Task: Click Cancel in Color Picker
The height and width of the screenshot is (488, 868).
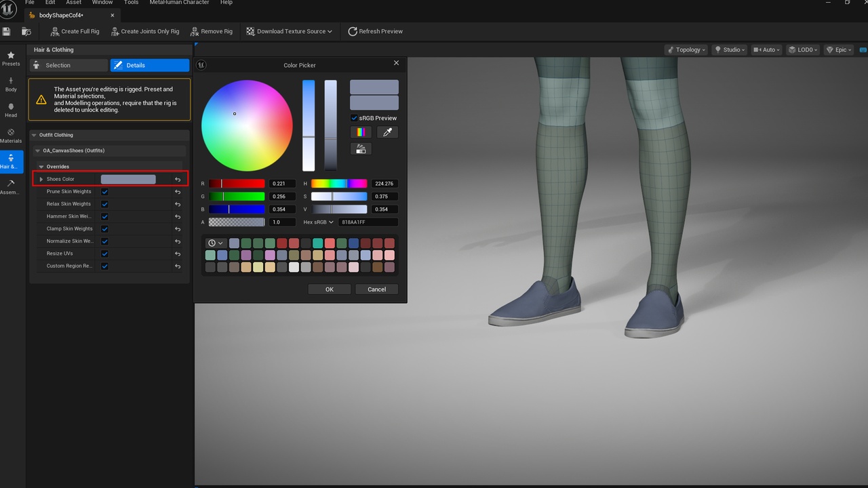Action: coord(376,289)
